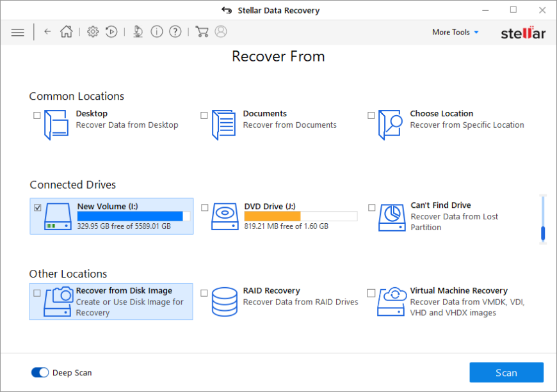The image size is (557, 392).
Task: Click '819.21 MB free of 1.60 GB'
Action: pyautogui.click(x=286, y=226)
